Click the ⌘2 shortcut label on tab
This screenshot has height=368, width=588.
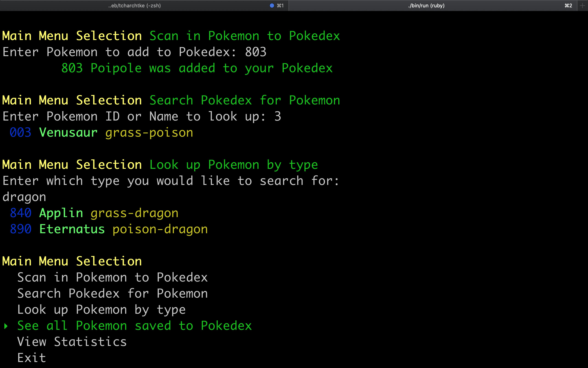(568, 5)
